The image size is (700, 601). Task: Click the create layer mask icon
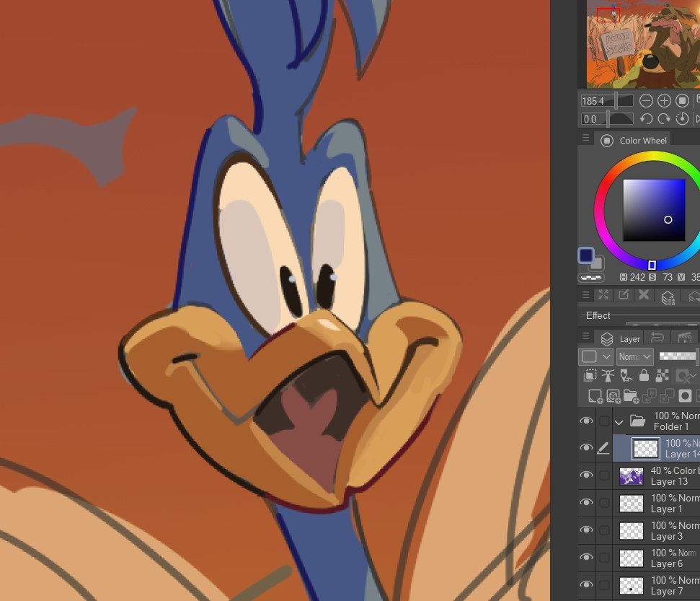coord(685,396)
